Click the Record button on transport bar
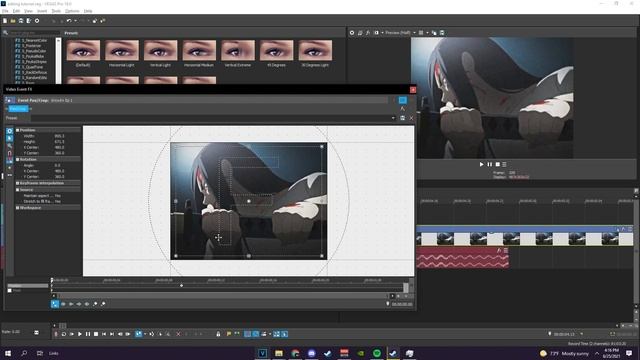The image size is (640, 360). [56, 334]
